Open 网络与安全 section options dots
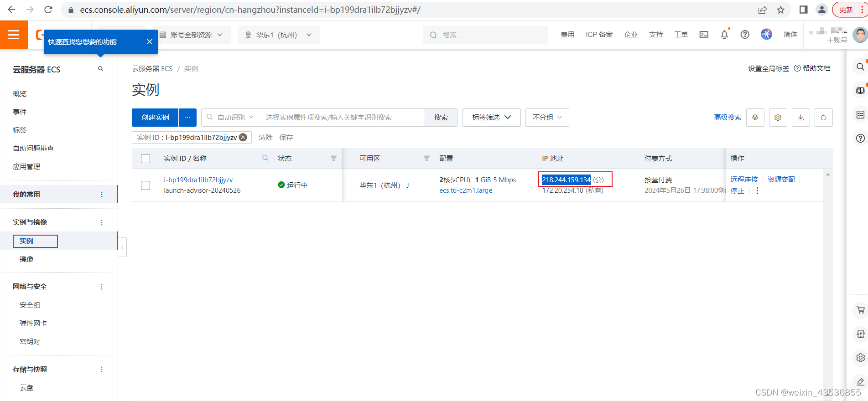Image resolution: width=868 pixels, height=401 pixels. coord(102,287)
